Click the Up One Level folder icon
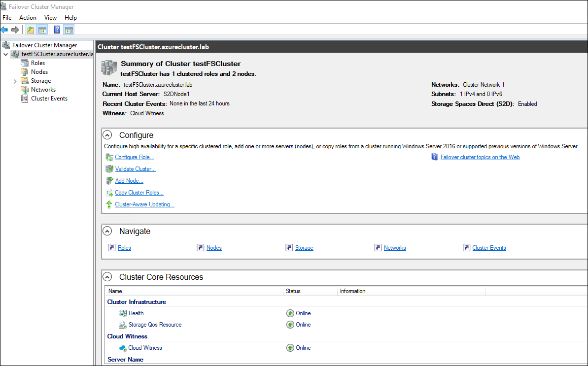The width and height of the screenshot is (588, 366). [31, 30]
